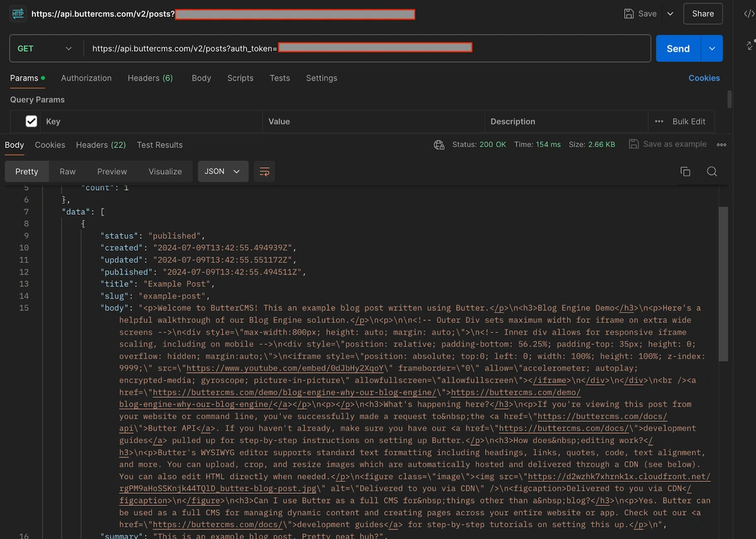Click the Save floppy disk icon
Screen dimensions: 756x539
pos(629,13)
